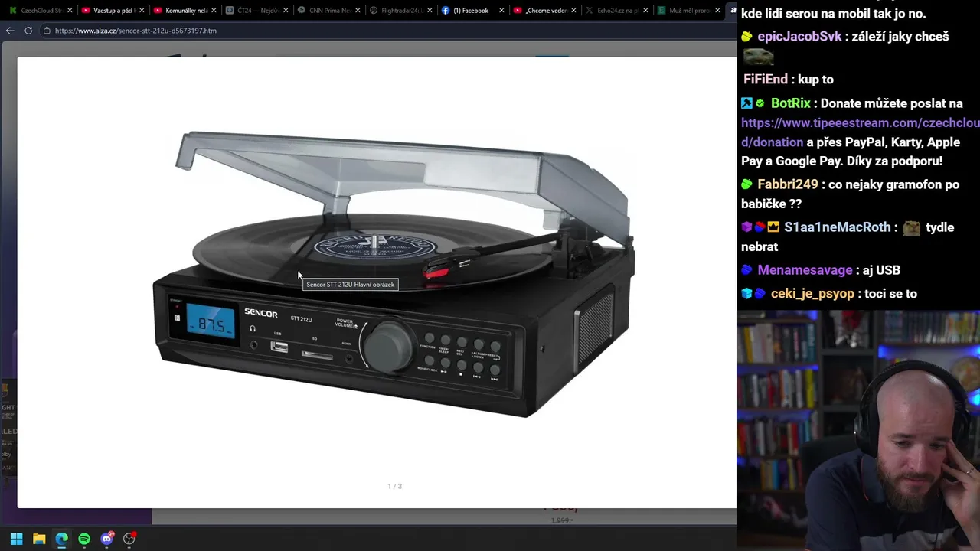Close the CNN Prima News tab
980x551 pixels.
tap(358, 11)
